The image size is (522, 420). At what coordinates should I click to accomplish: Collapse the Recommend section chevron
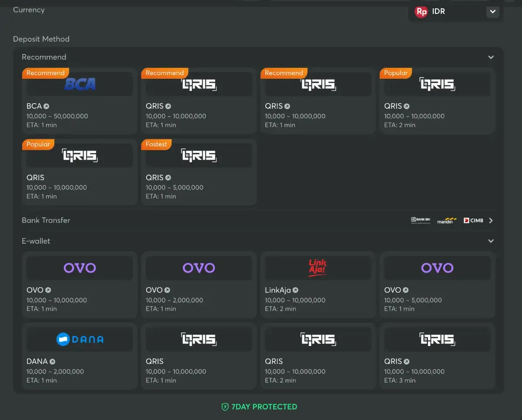click(491, 57)
